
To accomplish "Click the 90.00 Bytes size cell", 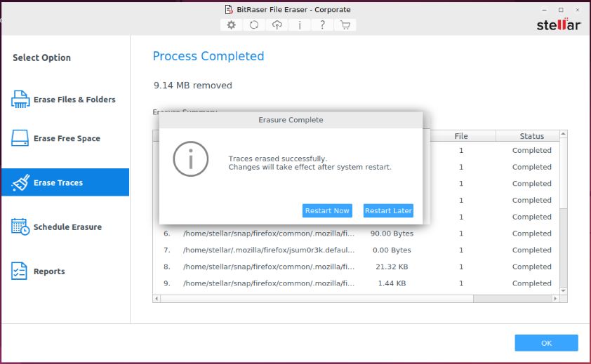I will [x=392, y=234].
